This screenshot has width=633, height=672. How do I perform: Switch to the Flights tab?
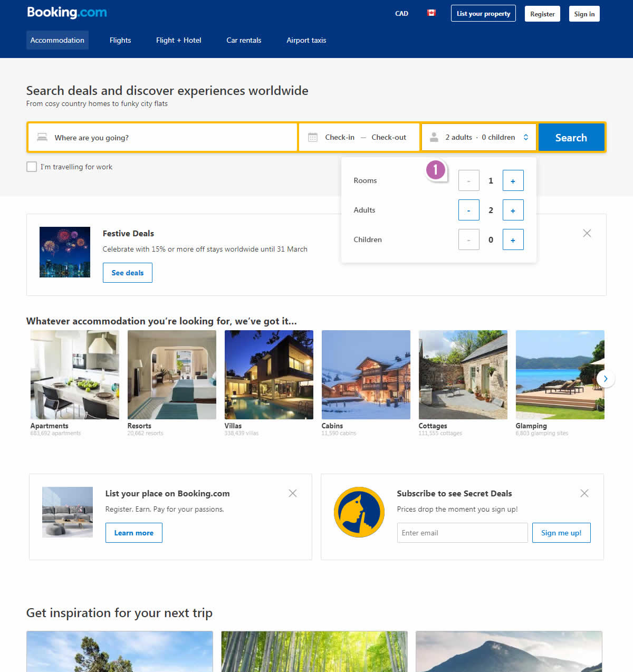pyautogui.click(x=120, y=40)
